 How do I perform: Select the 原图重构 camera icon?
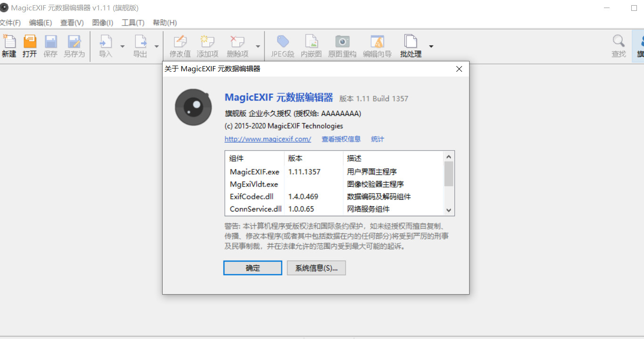click(x=342, y=42)
